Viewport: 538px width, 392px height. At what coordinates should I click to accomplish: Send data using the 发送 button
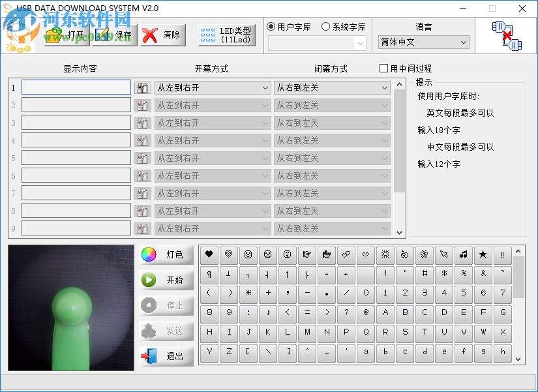click(x=166, y=331)
